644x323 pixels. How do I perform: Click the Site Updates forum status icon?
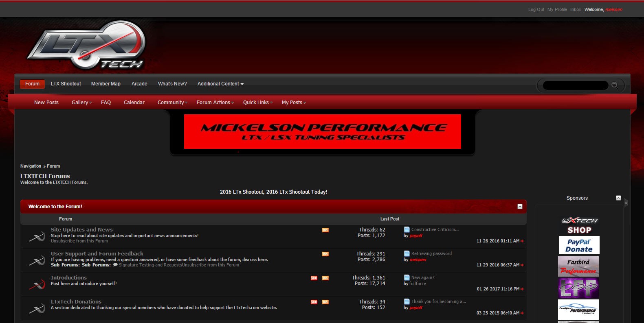37,236
